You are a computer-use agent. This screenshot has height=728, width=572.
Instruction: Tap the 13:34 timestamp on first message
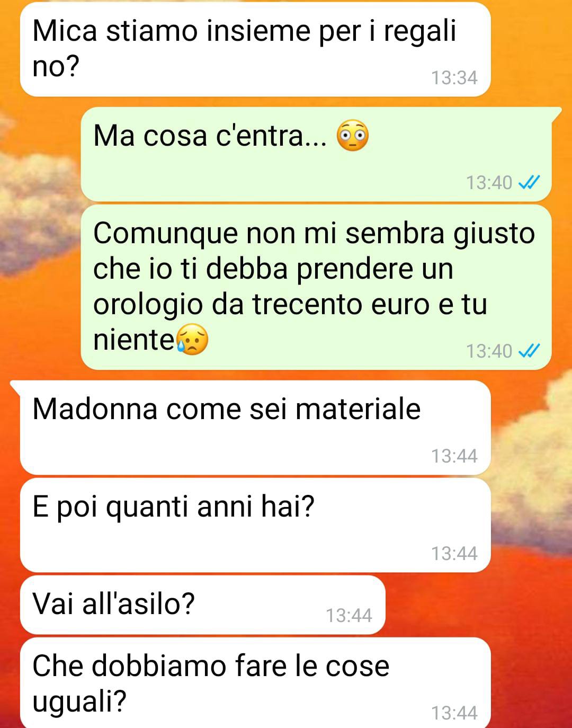(x=454, y=78)
